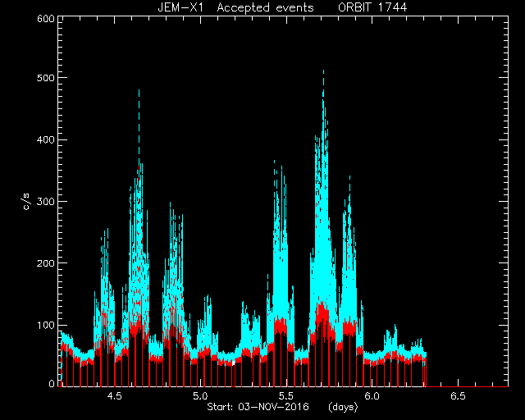Click the 'Start: 03-NOV-2016' axis label

pos(258,407)
